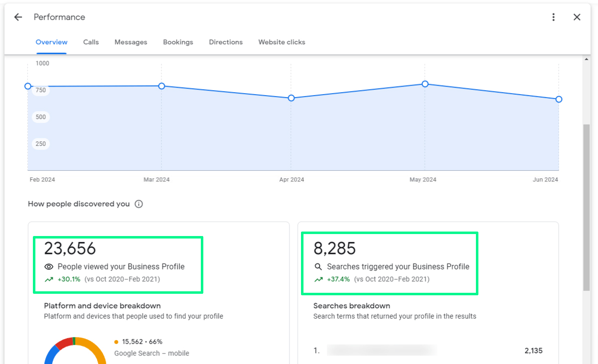
Task: Click the 15,562 · 66% legend value
Action: coord(142,342)
